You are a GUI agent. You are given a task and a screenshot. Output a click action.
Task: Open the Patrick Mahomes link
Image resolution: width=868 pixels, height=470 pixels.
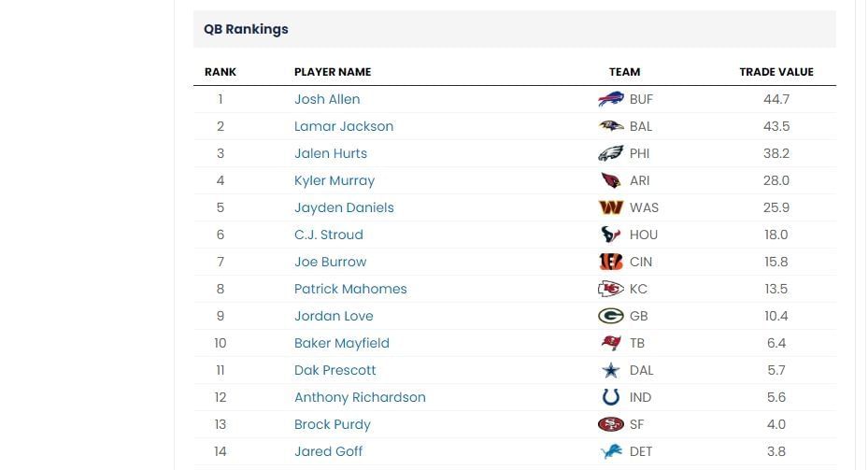350,289
